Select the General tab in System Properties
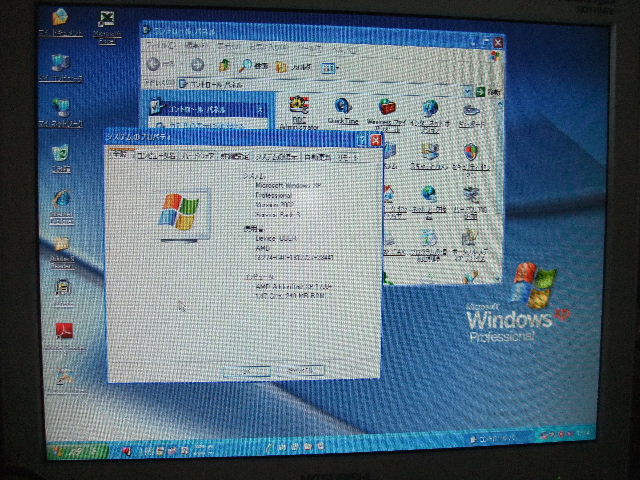 click(120, 155)
